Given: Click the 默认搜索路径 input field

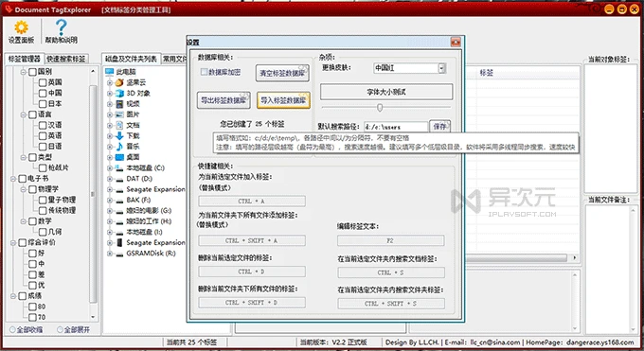Looking at the screenshot, I should pos(396,127).
